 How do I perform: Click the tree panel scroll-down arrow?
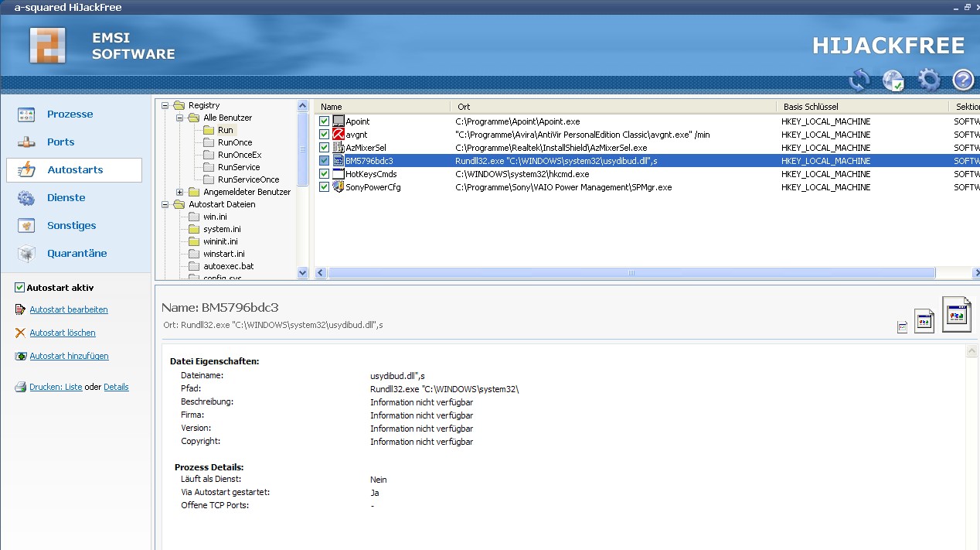[x=303, y=272]
